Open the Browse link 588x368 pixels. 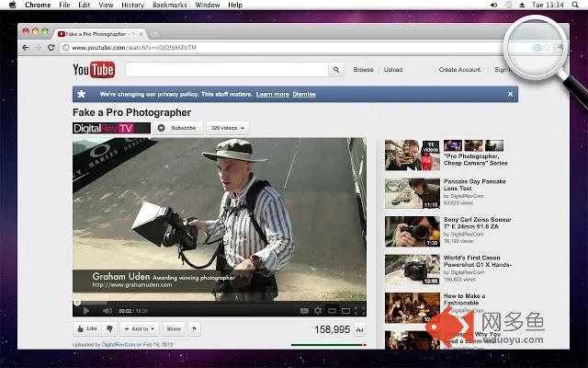[x=363, y=70]
